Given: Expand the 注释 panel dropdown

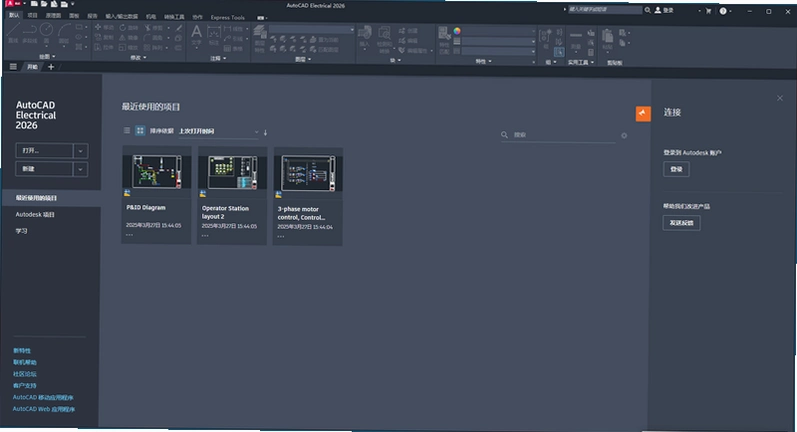Looking at the screenshot, I should 218,58.
